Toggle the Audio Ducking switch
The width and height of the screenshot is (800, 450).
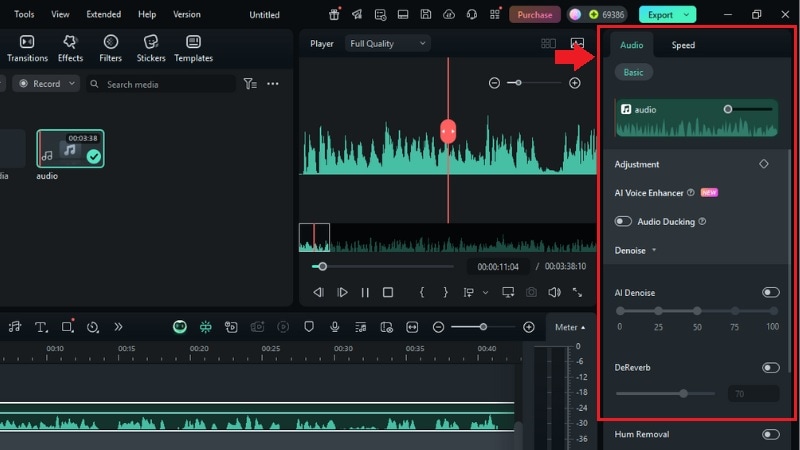623,221
